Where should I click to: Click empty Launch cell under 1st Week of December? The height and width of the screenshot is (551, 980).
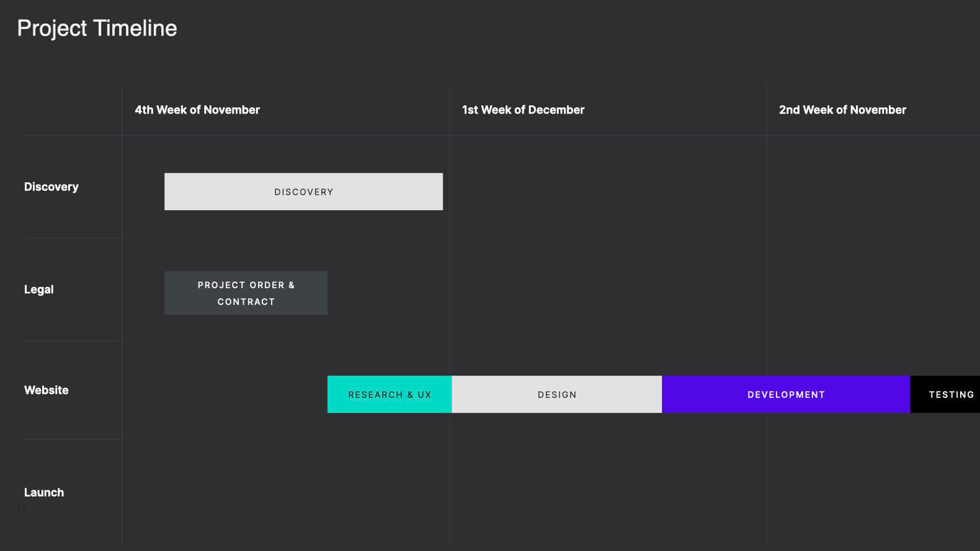(607, 492)
